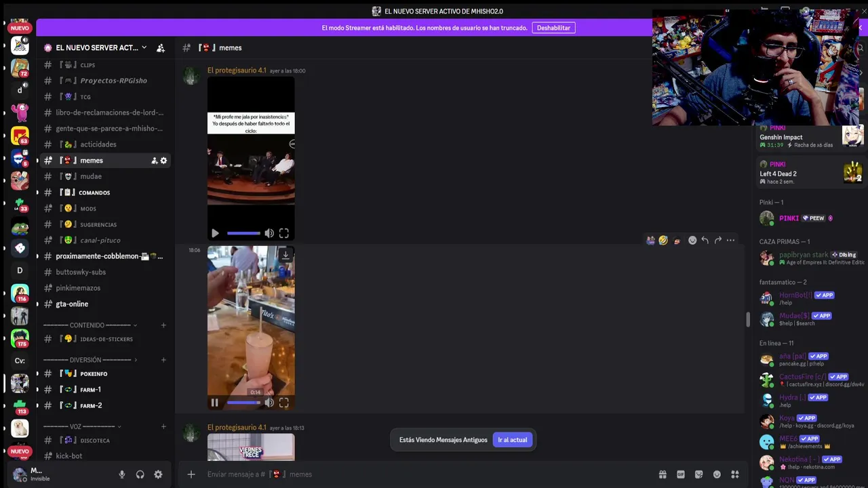Viewport: 868px width, 488px height.
Task: Open 'El protegisaurio 4.1' username on first message
Action: [x=237, y=70]
